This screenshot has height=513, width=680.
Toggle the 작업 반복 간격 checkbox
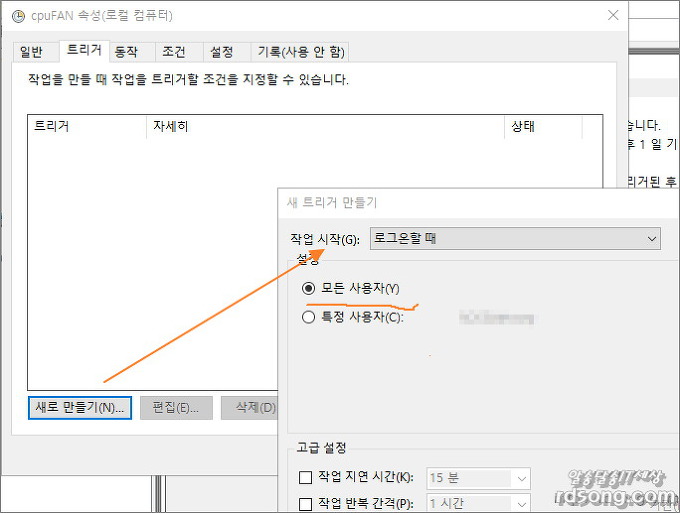pyautogui.click(x=306, y=504)
